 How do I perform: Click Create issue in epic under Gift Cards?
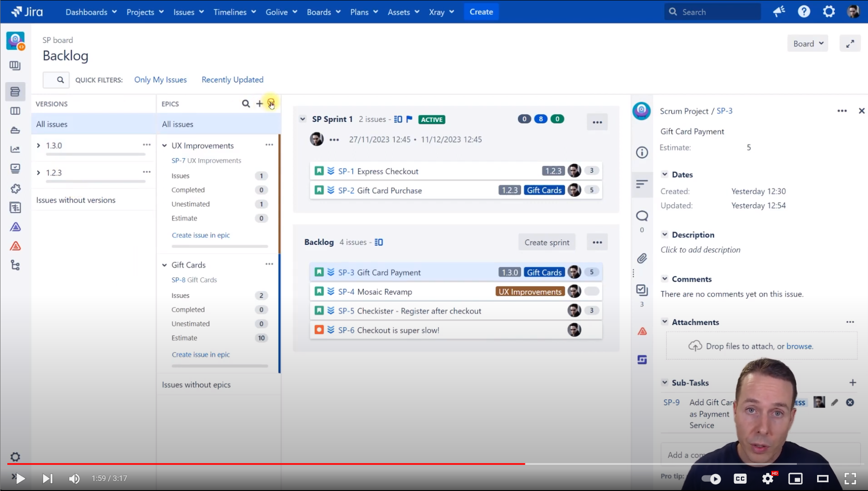(x=200, y=354)
